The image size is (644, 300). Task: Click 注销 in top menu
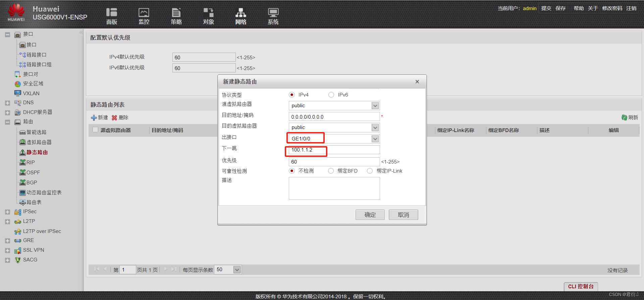(631, 8)
